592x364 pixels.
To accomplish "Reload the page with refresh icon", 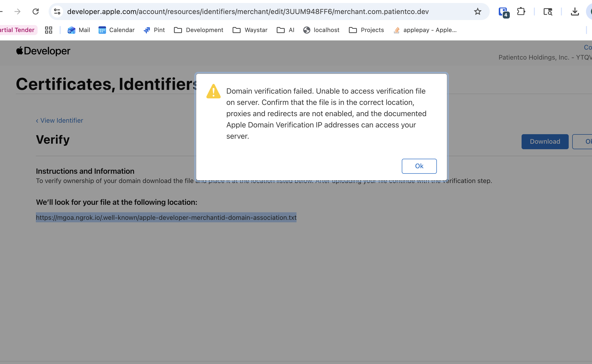I will pyautogui.click(x=36, y=12).
